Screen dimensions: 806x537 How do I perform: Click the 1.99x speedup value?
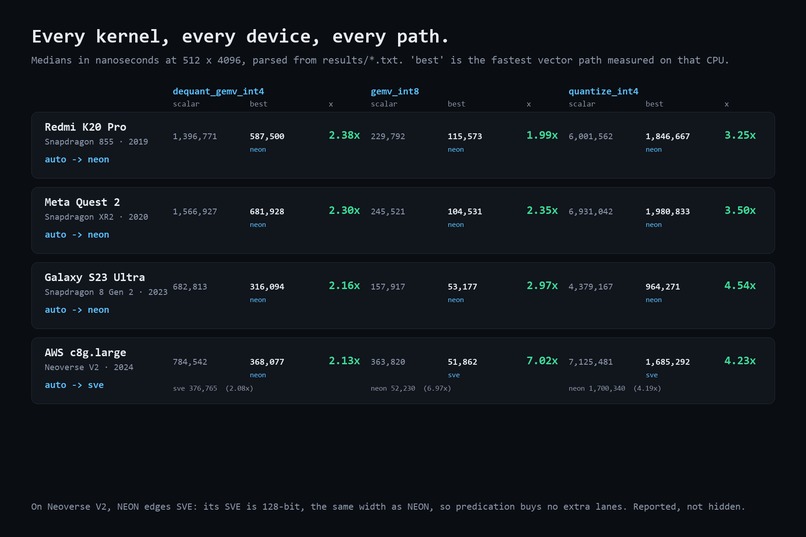(x=542, y=135)
